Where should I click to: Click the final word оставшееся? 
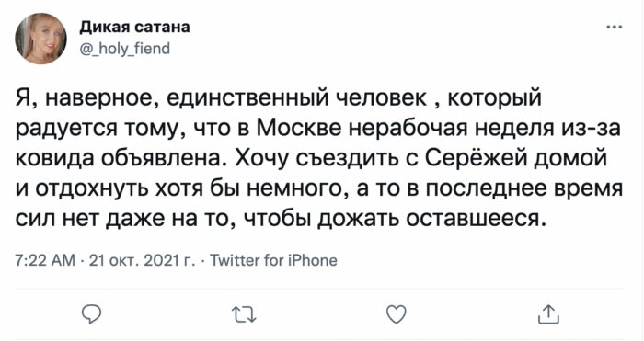click(x=477, y=219)
